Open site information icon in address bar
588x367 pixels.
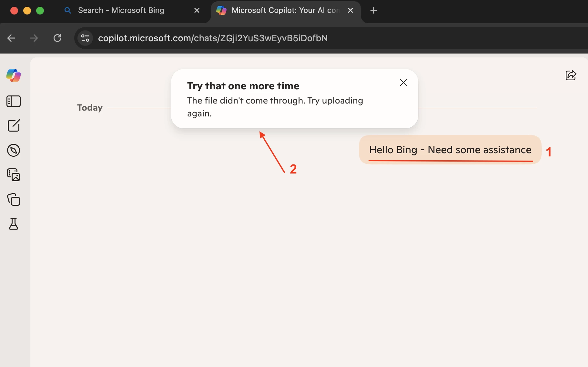(x=85, y=38)
